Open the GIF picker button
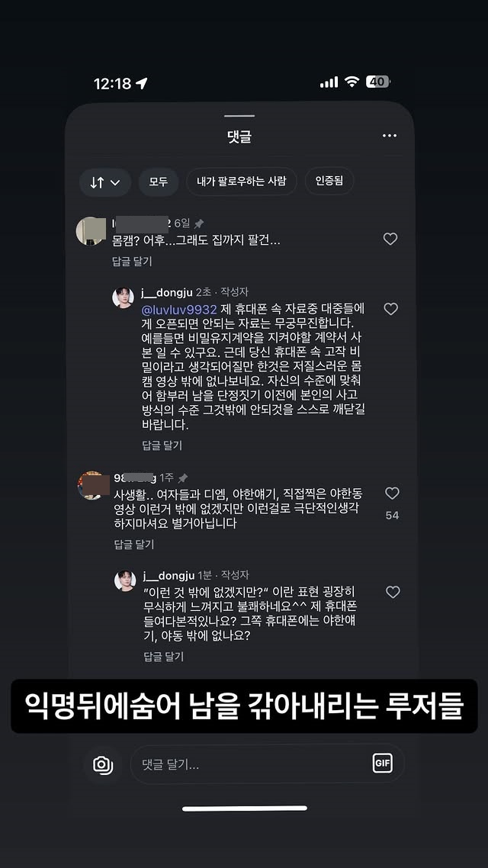 (382, 763)
